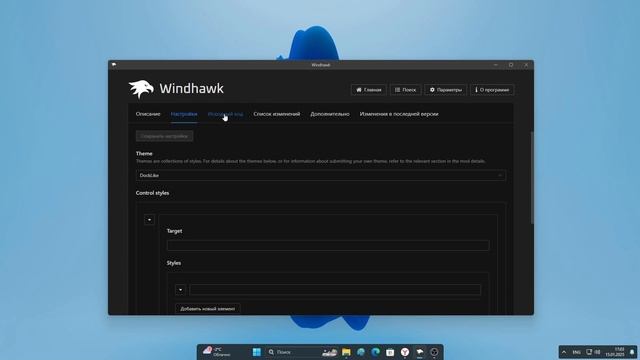Viewport: 640px width, 360px height.
Task: Open network and volume tray icons
Action: [x=593, y=352]
